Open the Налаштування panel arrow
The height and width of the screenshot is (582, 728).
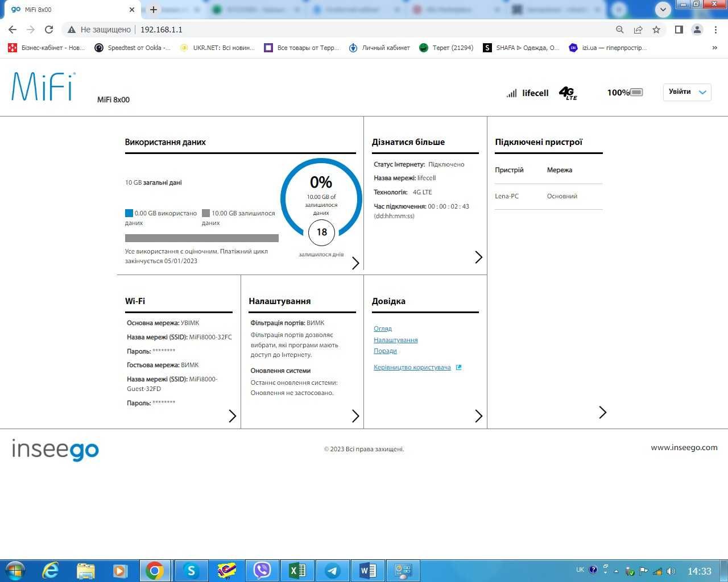point(355,416)
